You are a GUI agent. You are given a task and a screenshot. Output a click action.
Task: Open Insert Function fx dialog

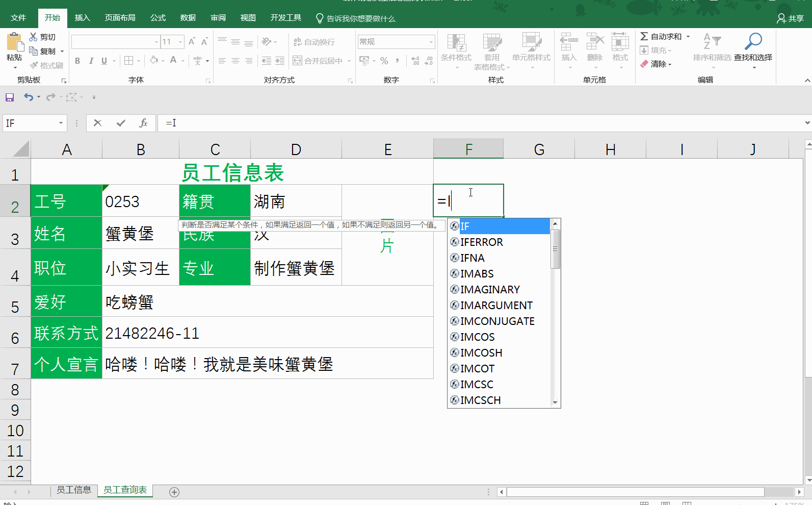pos(143,123)
